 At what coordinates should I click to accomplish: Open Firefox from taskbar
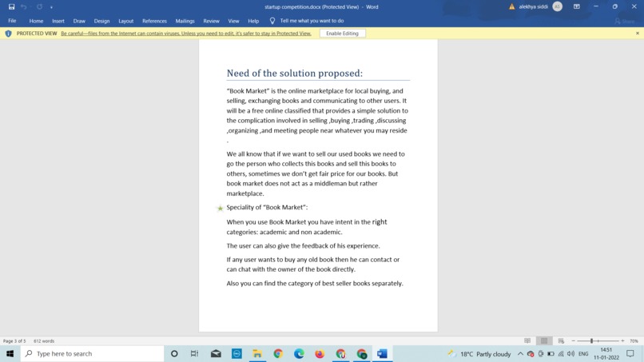click(320, 354)
